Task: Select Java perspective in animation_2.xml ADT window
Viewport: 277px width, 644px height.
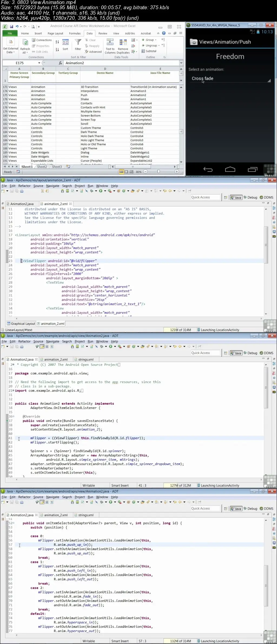Action: click(236, 198)
